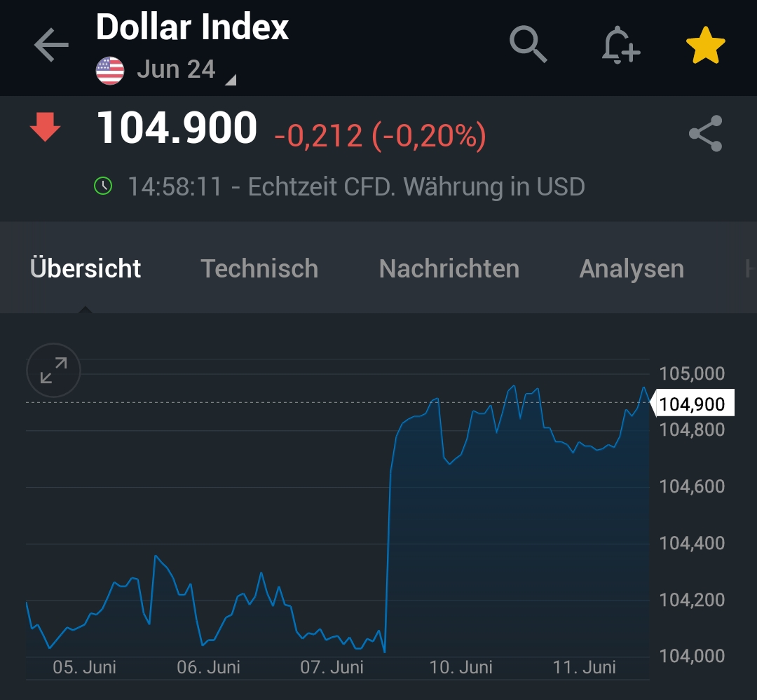This screenshot has width=757, height=700.
Task: Select the Übersicht tab
Action: point(86,269)
